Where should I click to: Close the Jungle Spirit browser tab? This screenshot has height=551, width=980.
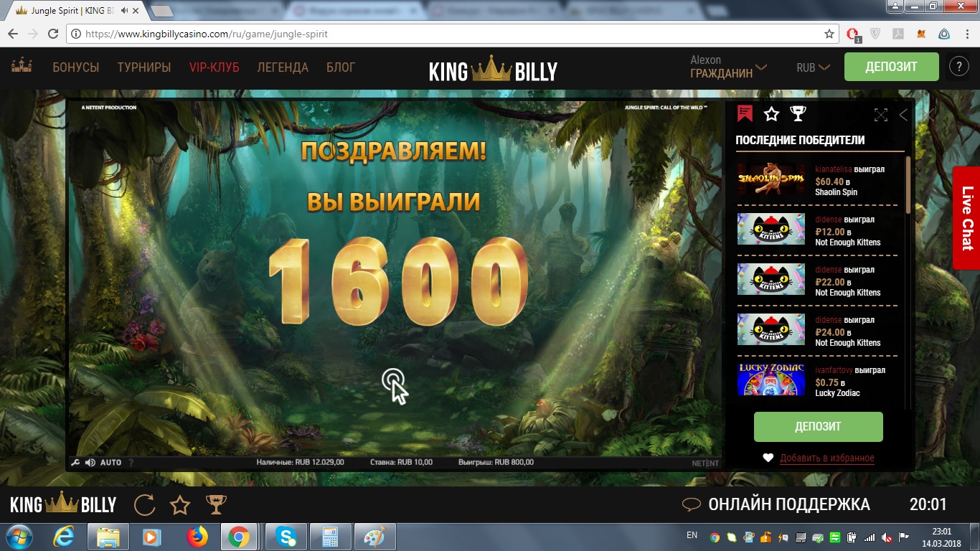137,11
